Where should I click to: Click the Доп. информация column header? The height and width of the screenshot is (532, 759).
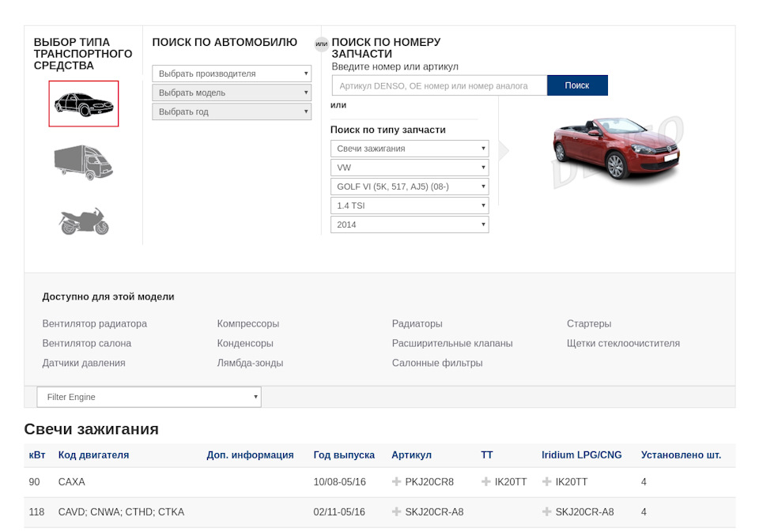click(251, 455)
